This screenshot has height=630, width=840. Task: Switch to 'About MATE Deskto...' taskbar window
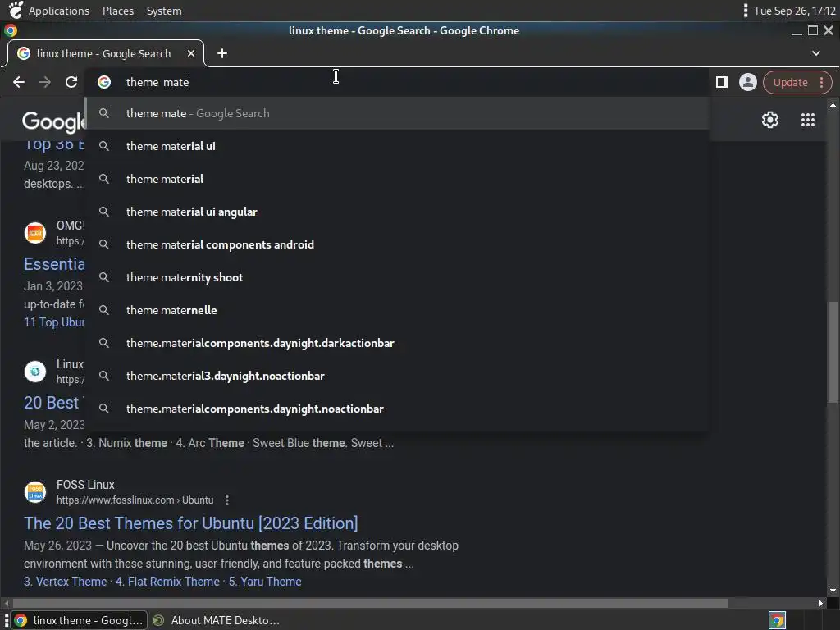(x=216, y=620)
